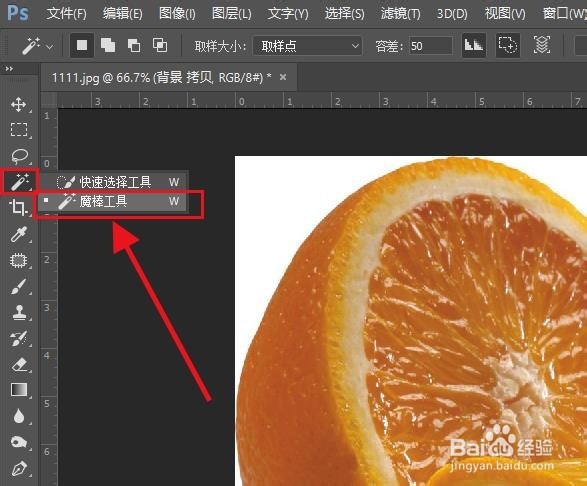Open the 文件(F) menu
The height and width of the screenshot is (486, 587).
pos(67,14)
